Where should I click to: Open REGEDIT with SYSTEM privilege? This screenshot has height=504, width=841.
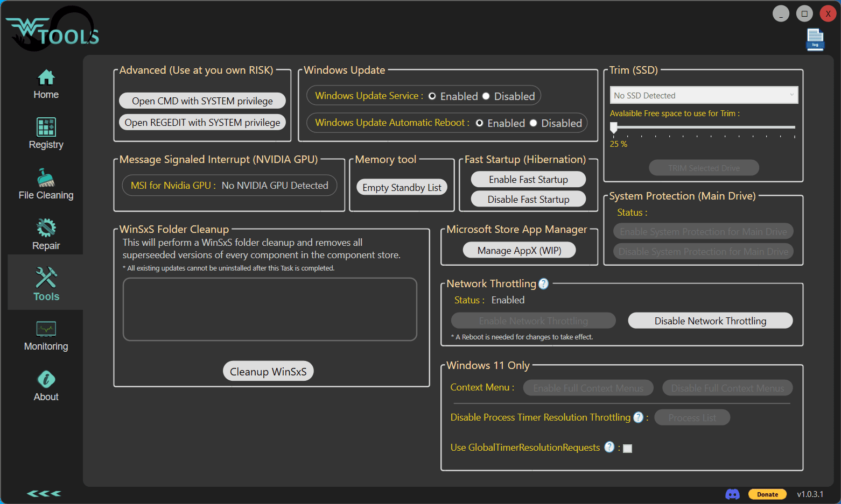pos(202,122)
